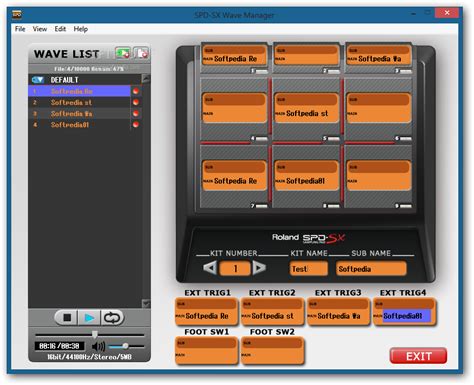Viewport: 474px width, 385px height.
Task: Go to next kit number arrow
Action: [259, 268]
